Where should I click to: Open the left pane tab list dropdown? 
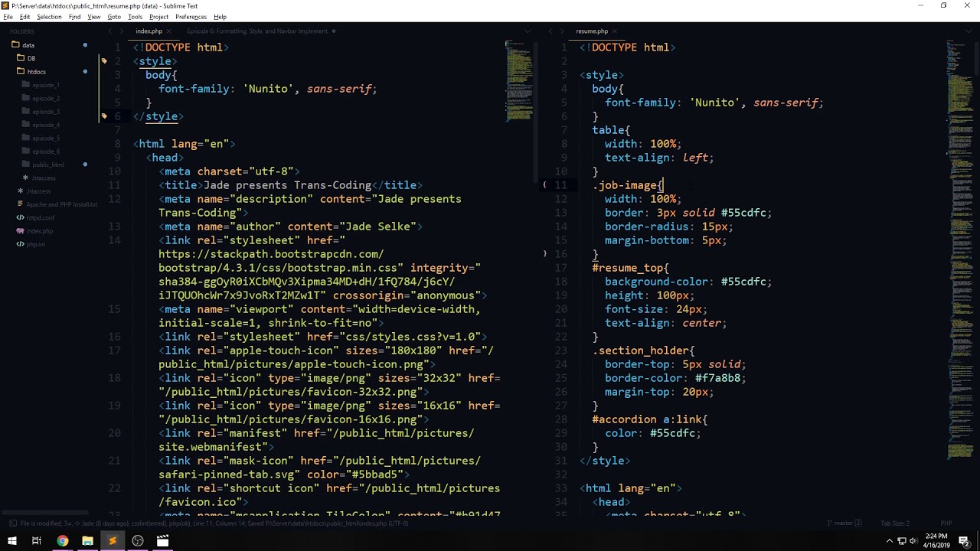coord(528,31)
